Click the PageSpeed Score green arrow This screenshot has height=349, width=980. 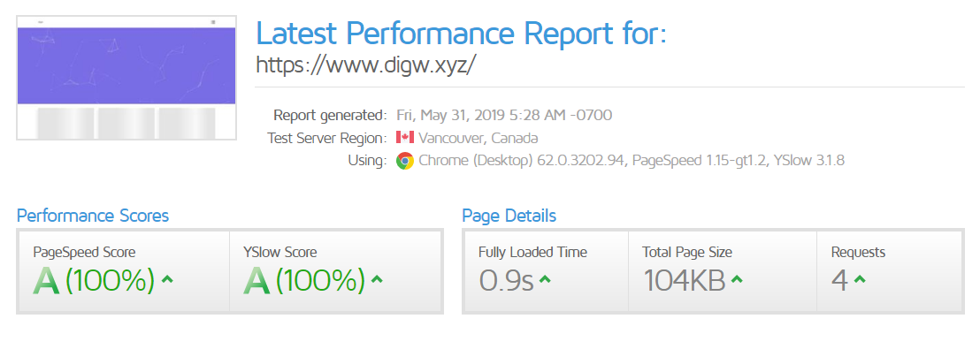(167, 280)
